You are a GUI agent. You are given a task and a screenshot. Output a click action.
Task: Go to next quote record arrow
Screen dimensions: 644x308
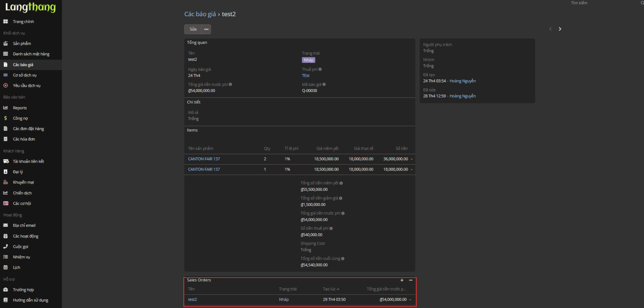point(560,29)
